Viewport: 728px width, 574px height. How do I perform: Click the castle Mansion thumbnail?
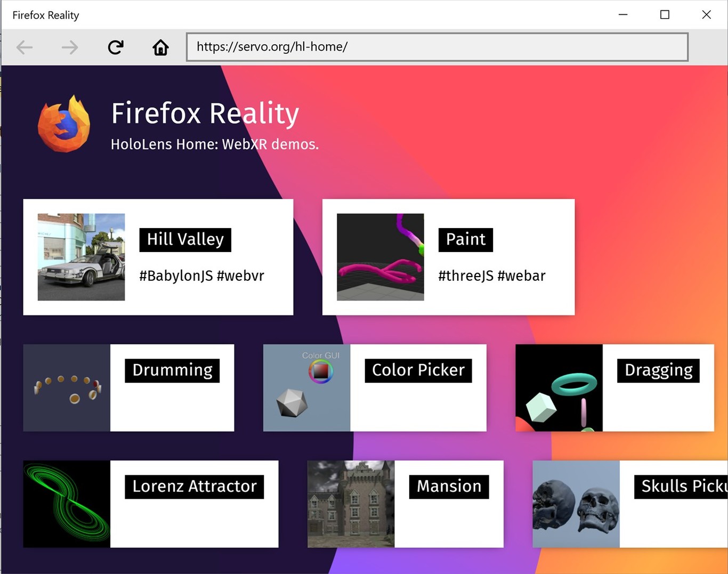(350, 504)
